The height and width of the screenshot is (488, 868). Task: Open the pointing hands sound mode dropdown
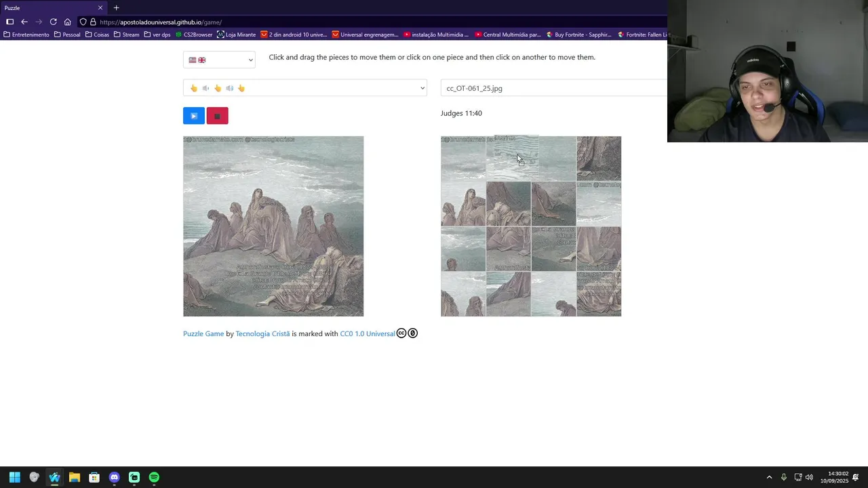pyautogui.click(x=304, y=88)
